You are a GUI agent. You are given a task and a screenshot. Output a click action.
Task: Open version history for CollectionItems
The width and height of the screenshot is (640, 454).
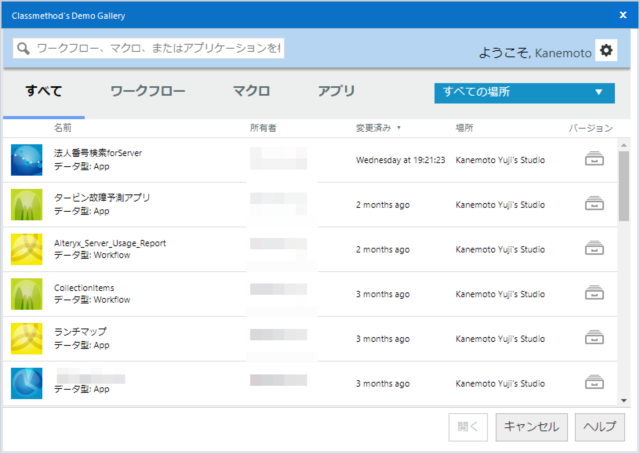click(x=594, y=293)
